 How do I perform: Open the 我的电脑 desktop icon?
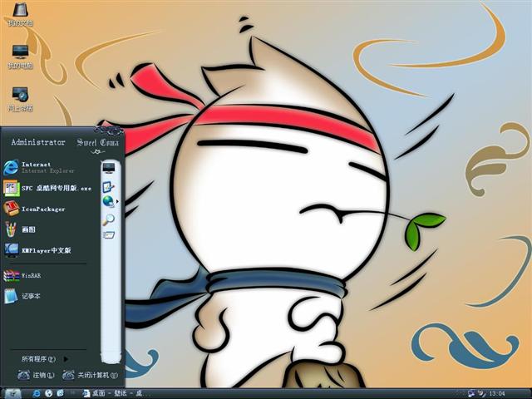click(x=20, y=57)
